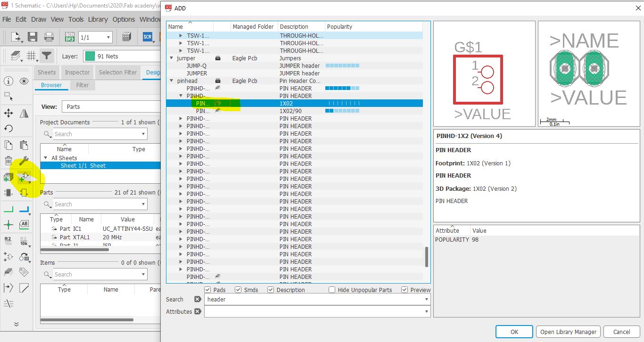The height and width of the screenshot is (342, 644).
Task: Expand more tools chevron at toolbar bottom
Action: pos(16,324)
